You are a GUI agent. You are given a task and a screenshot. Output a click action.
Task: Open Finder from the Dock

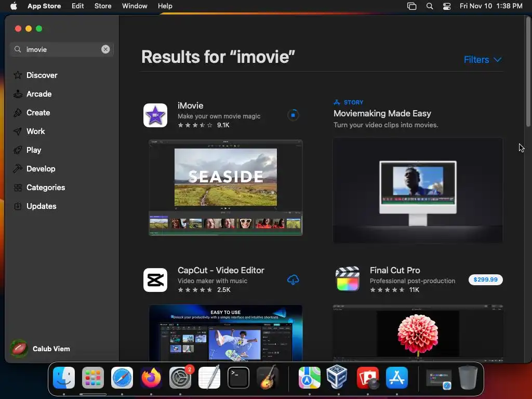64,378
